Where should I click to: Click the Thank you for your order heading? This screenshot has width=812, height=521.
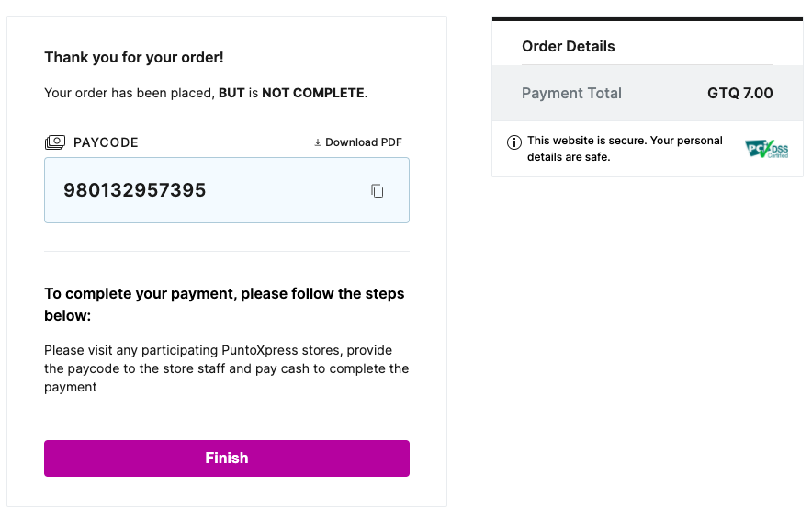[x=134, y=58]
